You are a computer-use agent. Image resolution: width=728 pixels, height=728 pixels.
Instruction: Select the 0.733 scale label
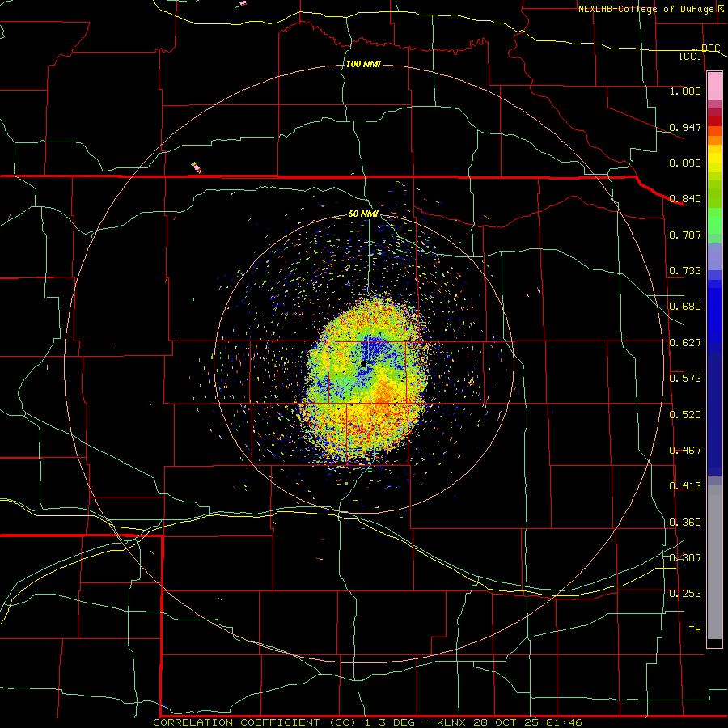coord(685,271)
